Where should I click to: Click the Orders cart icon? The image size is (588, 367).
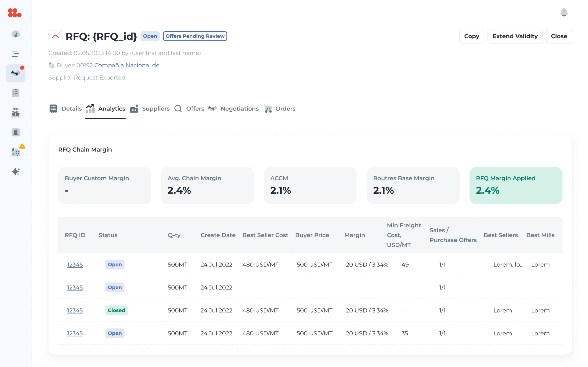(x=268, y=108)
